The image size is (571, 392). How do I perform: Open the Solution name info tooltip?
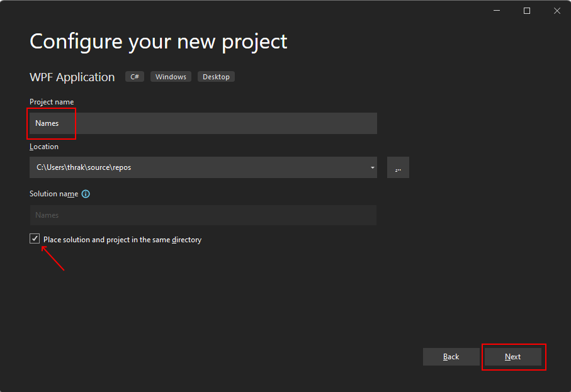(86, 194)
